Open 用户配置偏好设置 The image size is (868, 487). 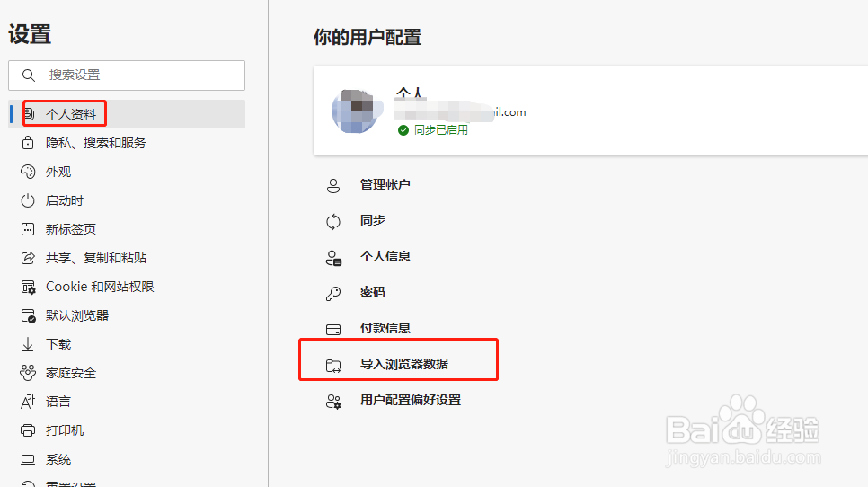coord(411,400)
